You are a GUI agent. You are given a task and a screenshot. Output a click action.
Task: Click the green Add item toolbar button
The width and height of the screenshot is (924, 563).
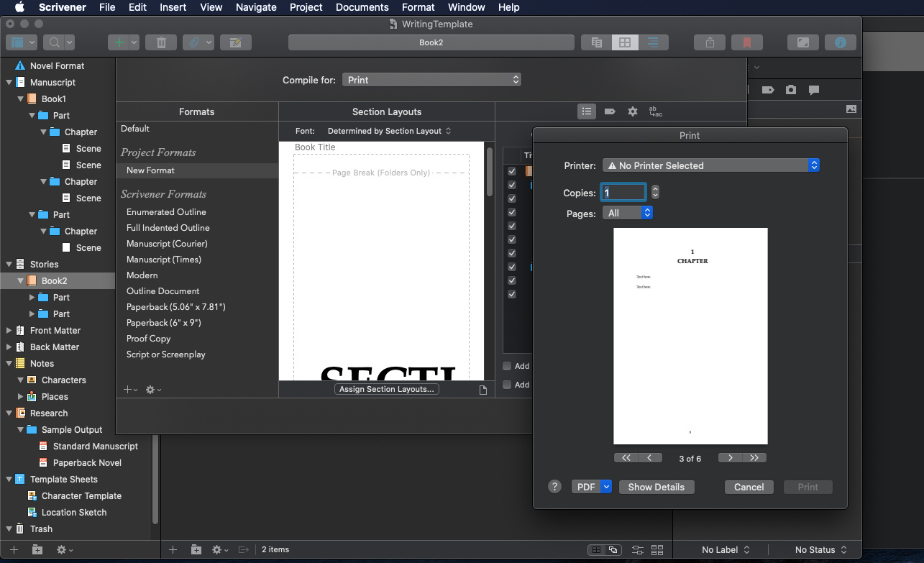(x=119, y=42)
